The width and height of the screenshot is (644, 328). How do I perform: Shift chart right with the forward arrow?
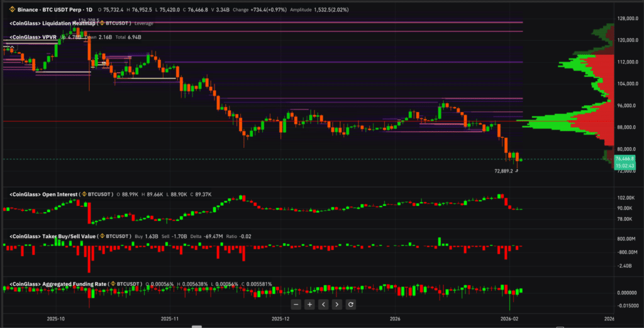coord(337,305)
